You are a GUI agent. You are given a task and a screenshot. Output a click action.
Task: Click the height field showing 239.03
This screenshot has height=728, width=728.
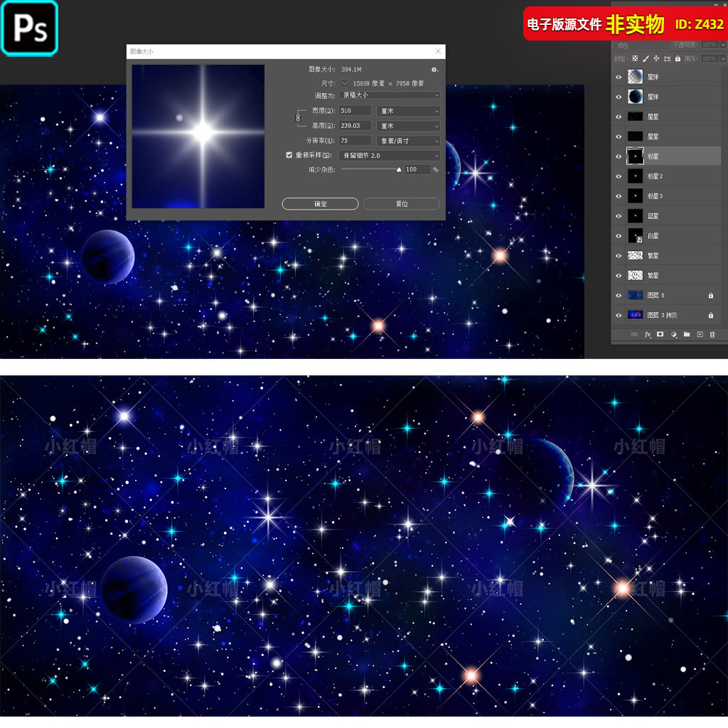[x=355, y=125]
